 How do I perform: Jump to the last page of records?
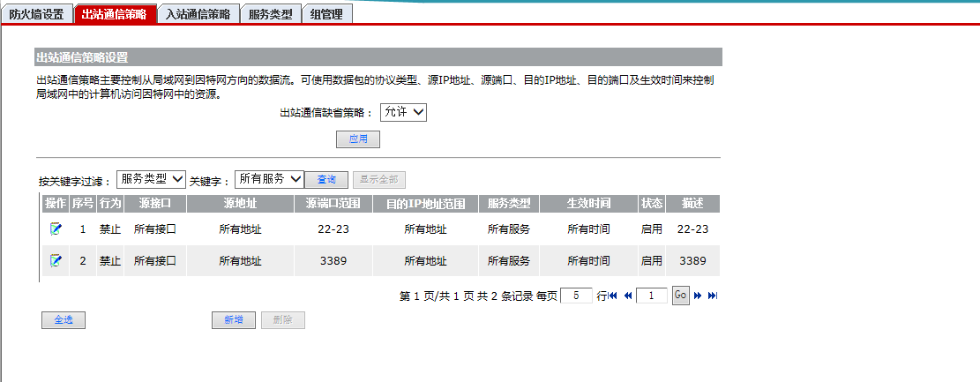713,296
